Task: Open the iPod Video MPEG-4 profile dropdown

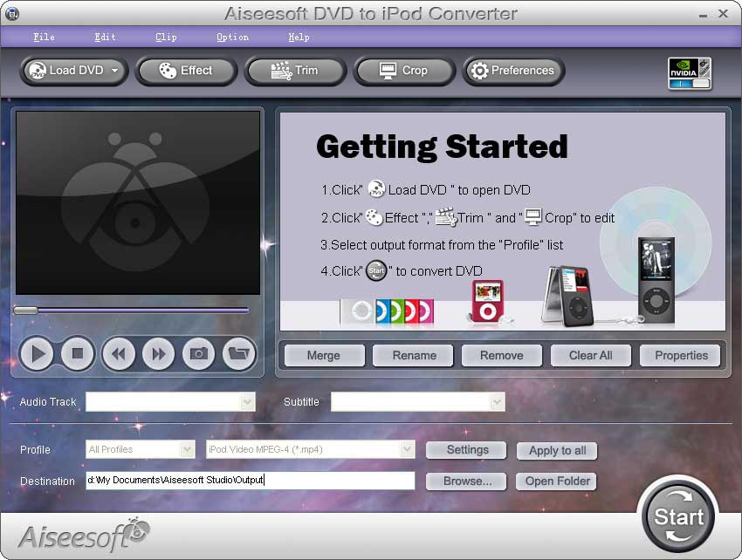Action: [406, 450]
